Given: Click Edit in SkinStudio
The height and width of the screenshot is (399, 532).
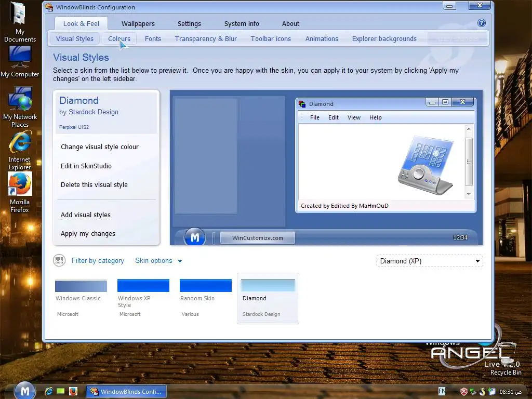Looking at the screenshot, I should pyautogui.click(x=86, y=166).
